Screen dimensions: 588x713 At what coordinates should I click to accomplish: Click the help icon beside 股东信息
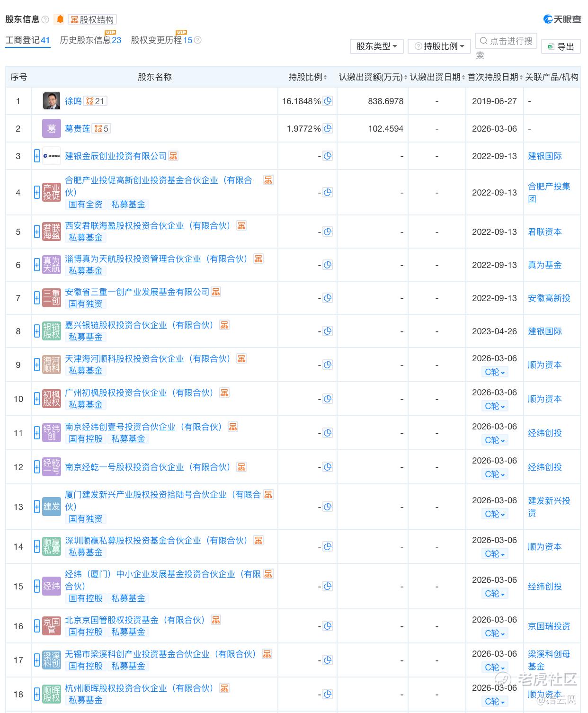click(x=45, y=19)
